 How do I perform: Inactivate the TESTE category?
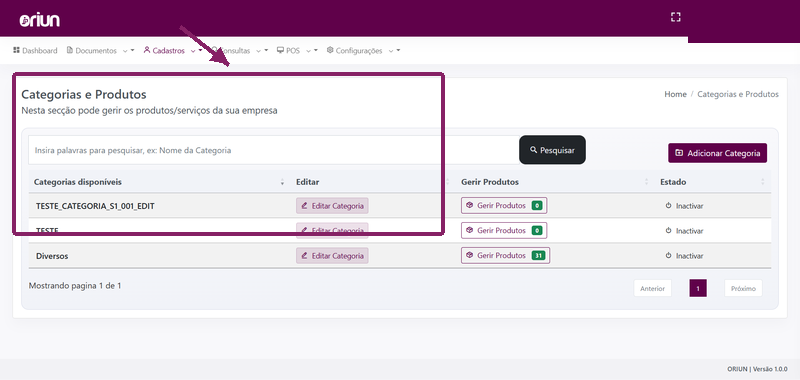click(685, 231)
